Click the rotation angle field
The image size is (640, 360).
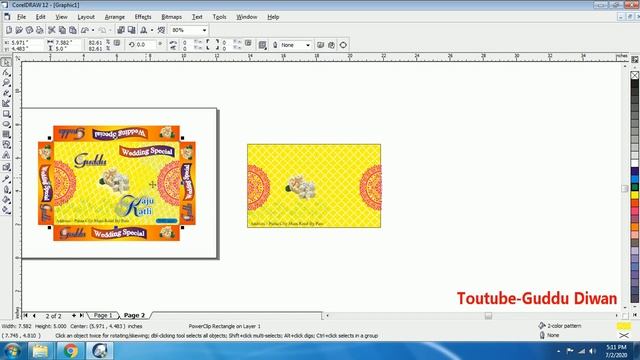pos(145,44)
